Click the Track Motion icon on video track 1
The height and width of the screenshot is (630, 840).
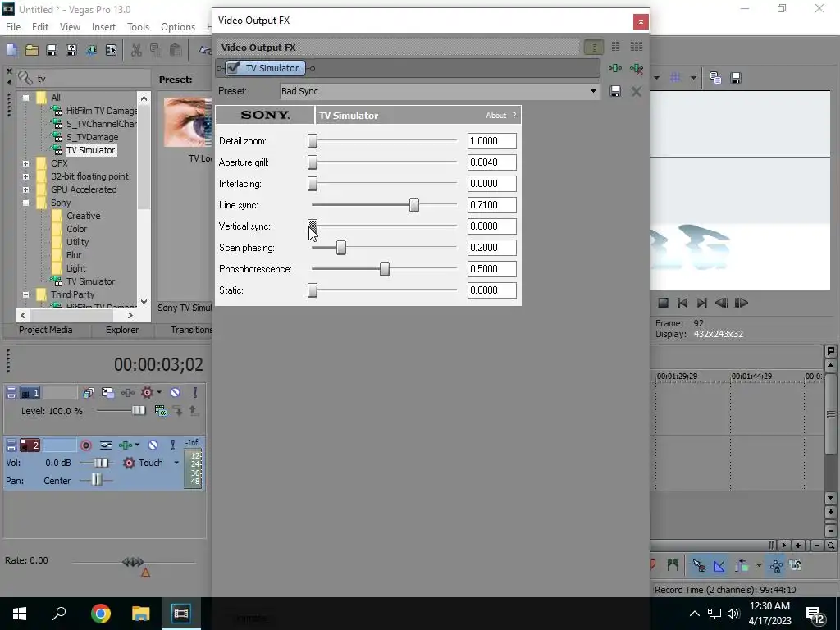point(107,393)
